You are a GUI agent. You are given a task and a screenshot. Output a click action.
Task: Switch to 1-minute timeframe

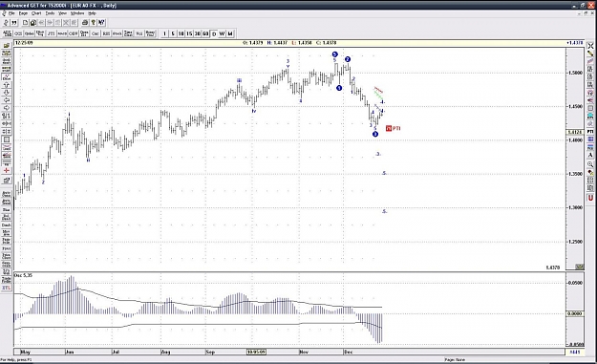(164, 33)
